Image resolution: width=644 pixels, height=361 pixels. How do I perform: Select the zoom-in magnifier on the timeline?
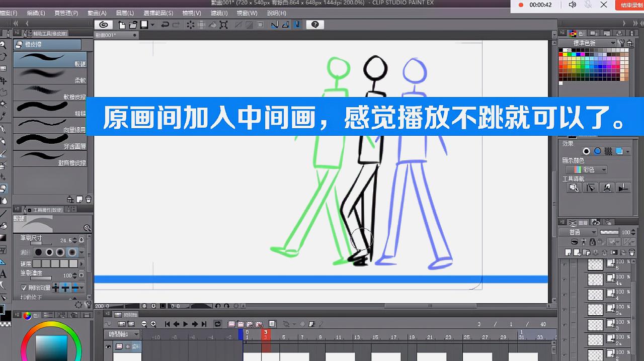click(153, 325)
